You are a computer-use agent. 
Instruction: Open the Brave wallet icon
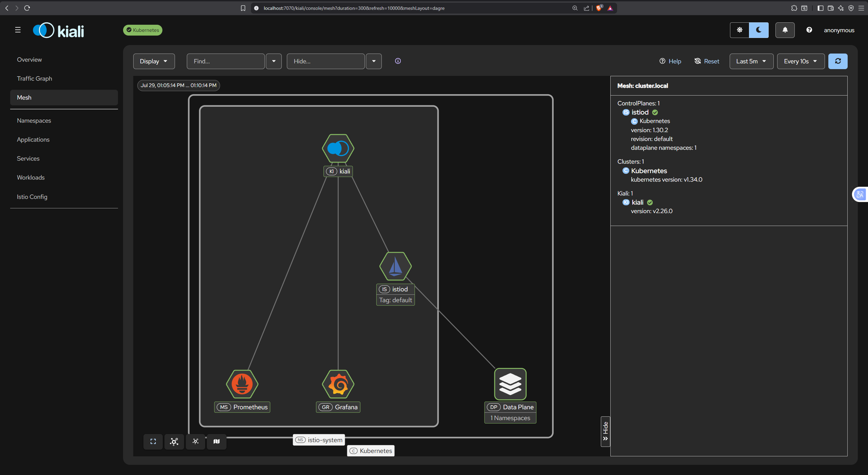point(831,8)
